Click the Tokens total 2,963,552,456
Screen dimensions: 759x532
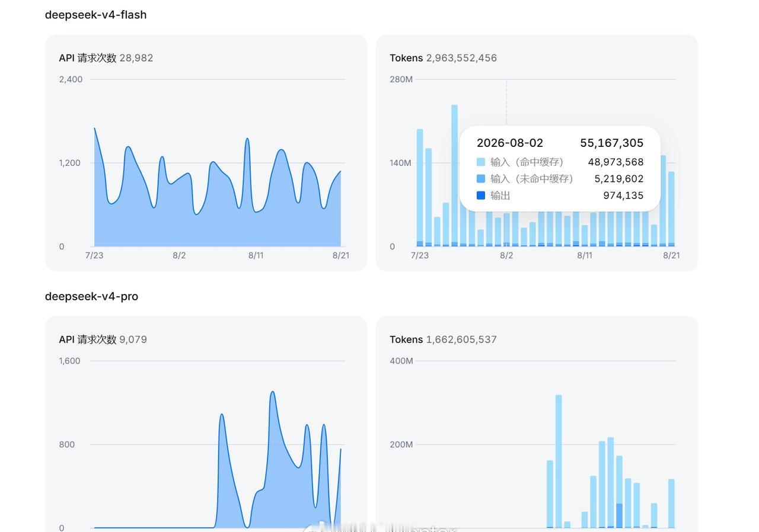tap(461, 58)
